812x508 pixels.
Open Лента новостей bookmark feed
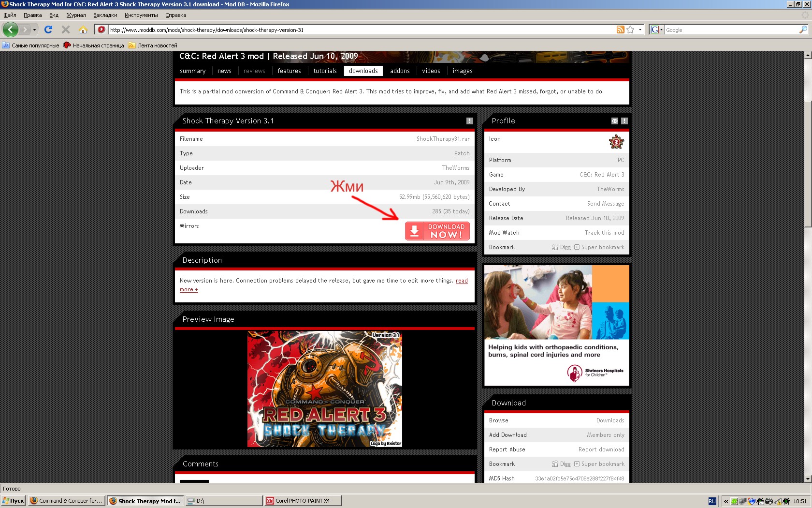point(153,45)
